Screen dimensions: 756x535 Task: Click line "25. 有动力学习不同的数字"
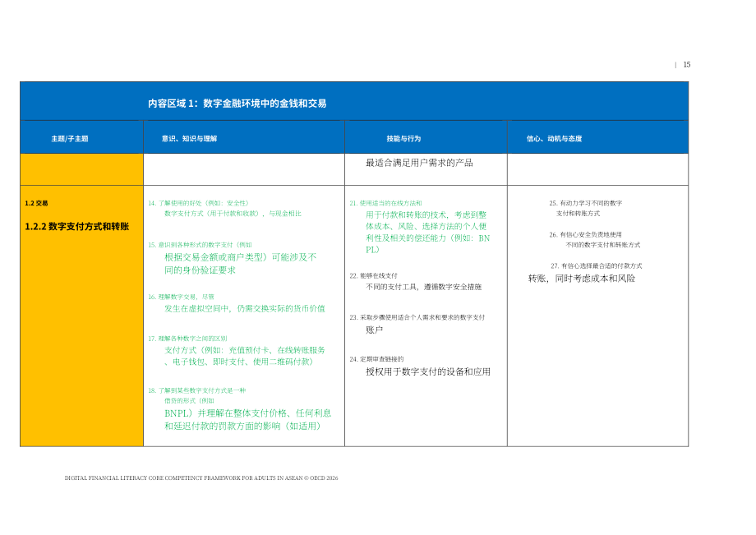click(586, 203)
